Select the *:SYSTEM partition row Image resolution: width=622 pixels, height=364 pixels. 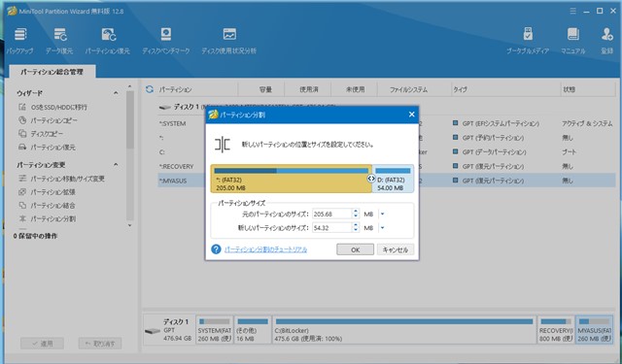point(386,123)
